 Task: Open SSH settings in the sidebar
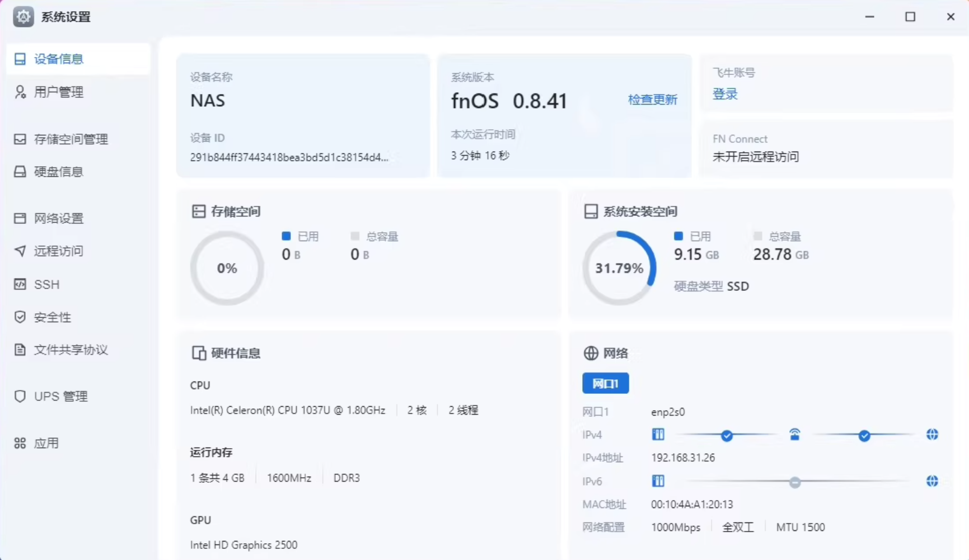(78, 284)
